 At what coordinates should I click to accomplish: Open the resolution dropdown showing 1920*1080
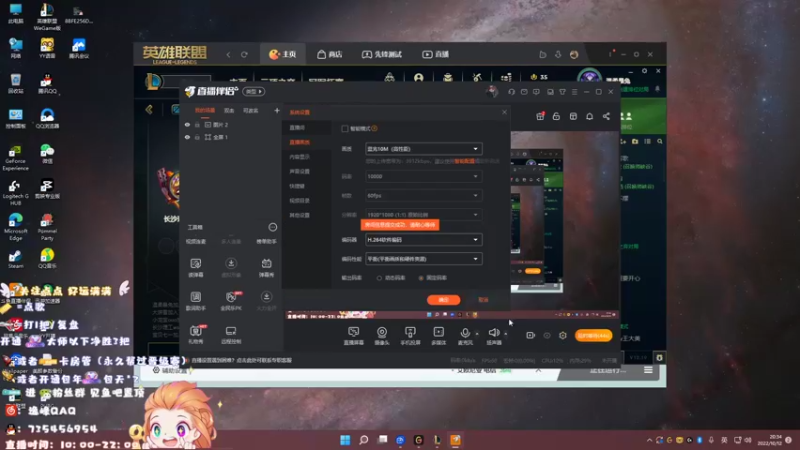coord(423,215)
